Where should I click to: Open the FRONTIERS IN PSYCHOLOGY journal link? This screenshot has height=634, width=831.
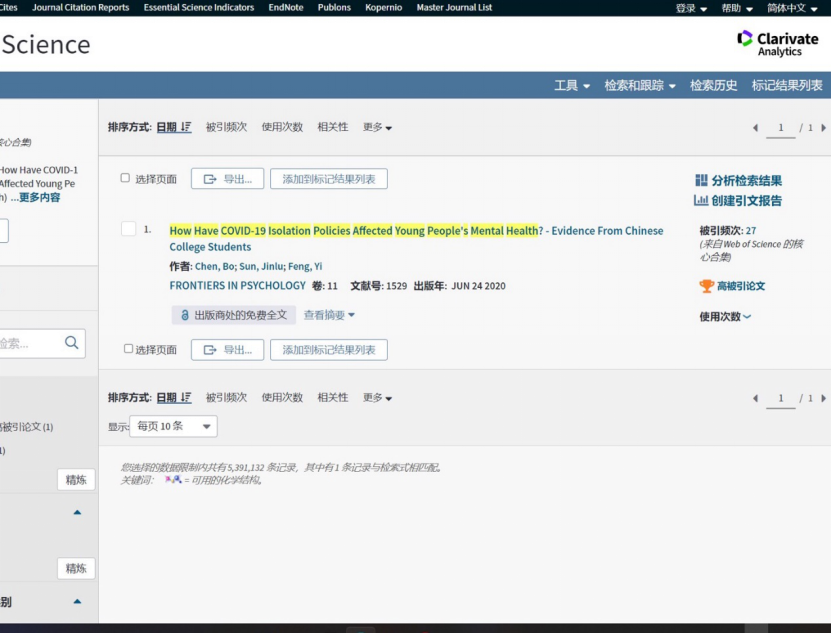click(237, 286)
